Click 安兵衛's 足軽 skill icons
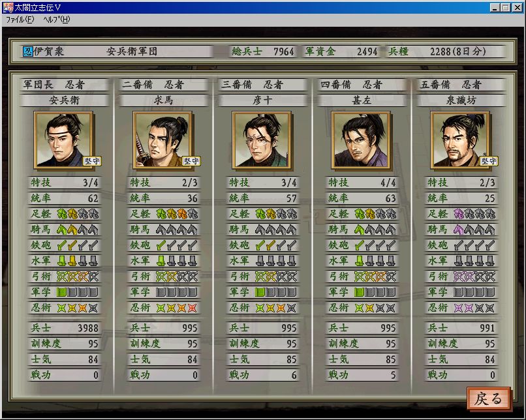 78,214
